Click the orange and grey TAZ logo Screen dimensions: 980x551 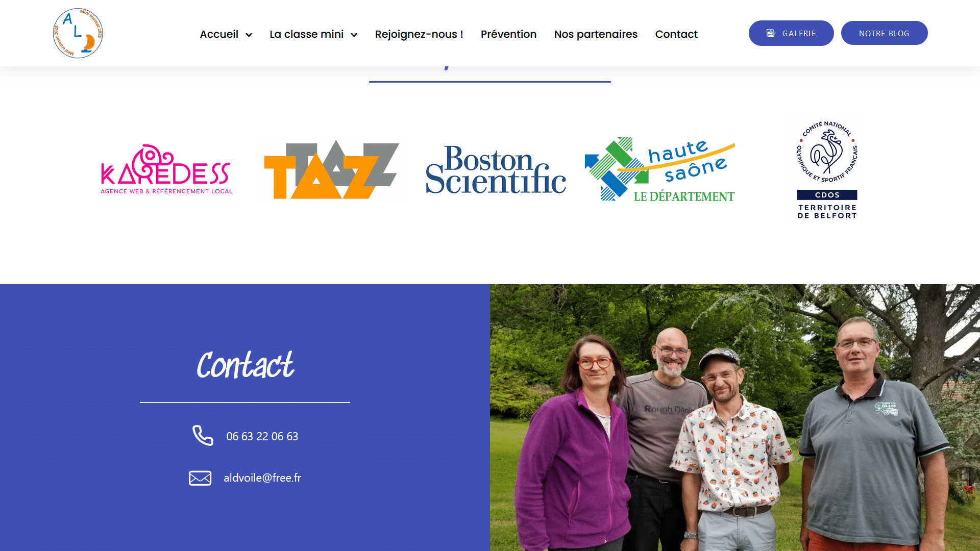[x=332, y=170]
